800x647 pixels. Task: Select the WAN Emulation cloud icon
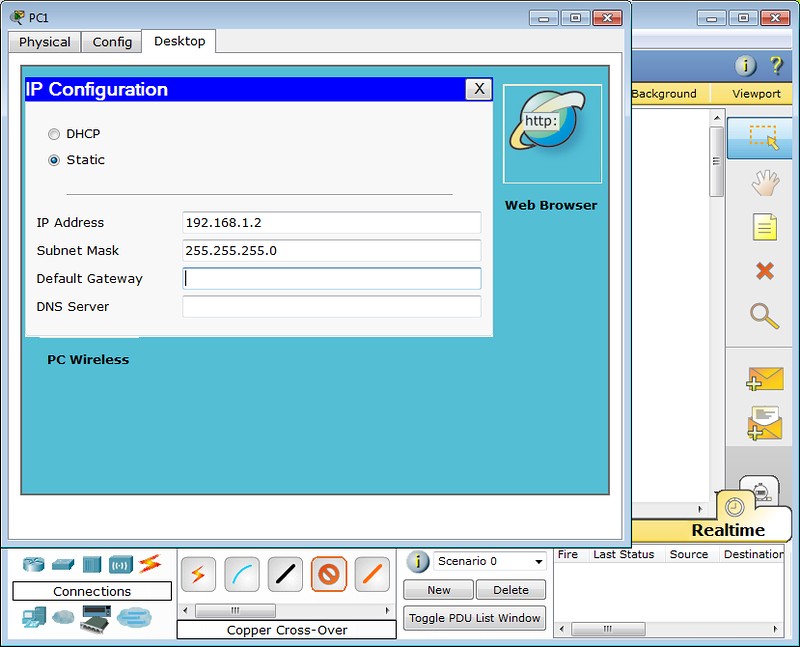point(63,617)
